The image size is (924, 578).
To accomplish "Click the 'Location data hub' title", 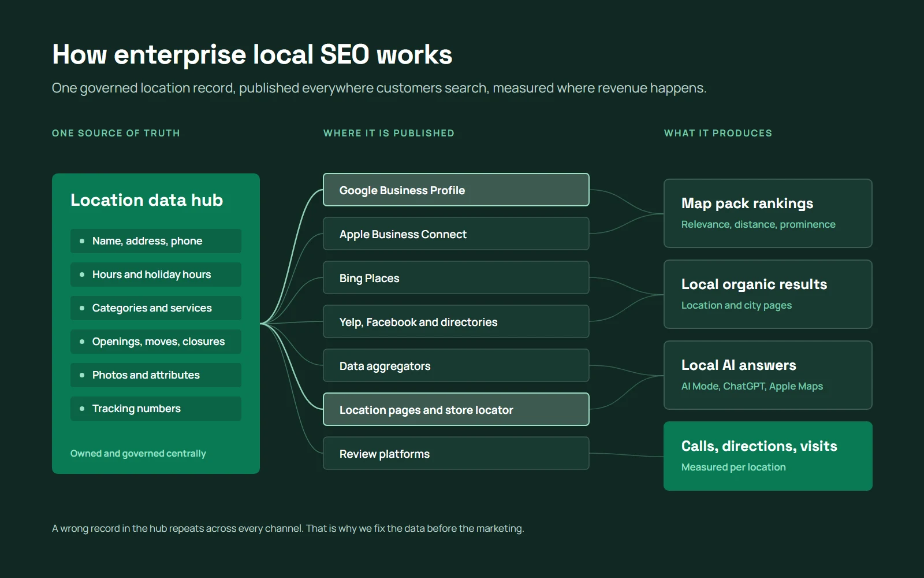I will click(147, 200).
